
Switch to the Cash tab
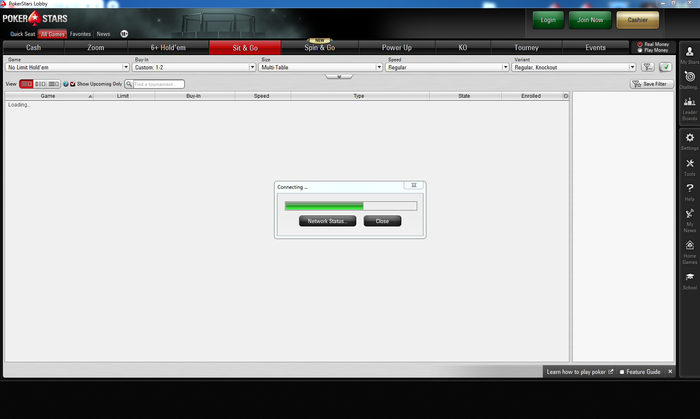[33, 47]
